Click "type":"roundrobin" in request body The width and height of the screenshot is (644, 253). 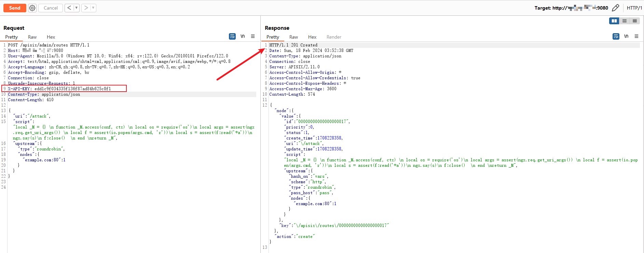click(41, 149)
